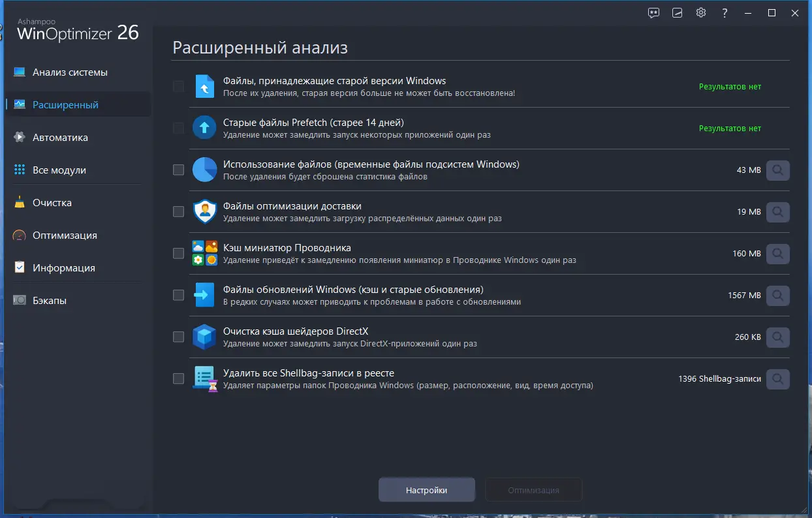812x518 pixels.
Task: Tick checkbox for old Windows version files
Action: pyautogui.click(x=178, y=86)
